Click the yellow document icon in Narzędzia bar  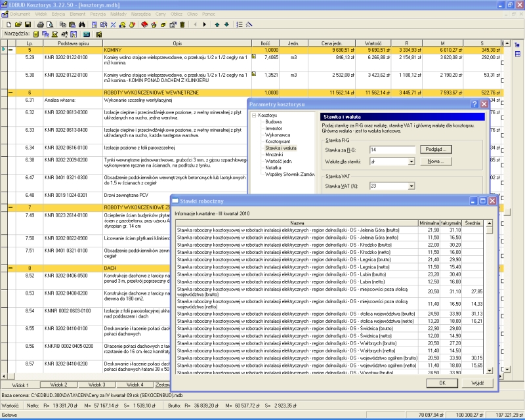pyautogui.click(x=36, y=34)
